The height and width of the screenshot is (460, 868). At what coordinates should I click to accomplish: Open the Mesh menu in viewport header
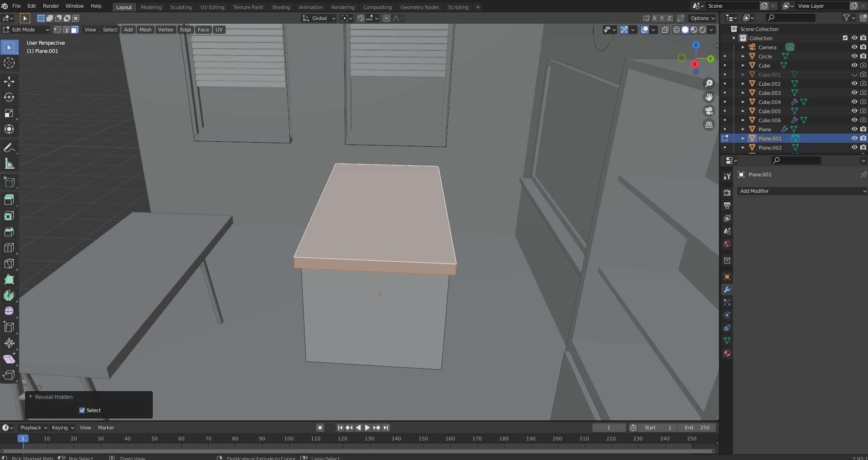(145, 30)
